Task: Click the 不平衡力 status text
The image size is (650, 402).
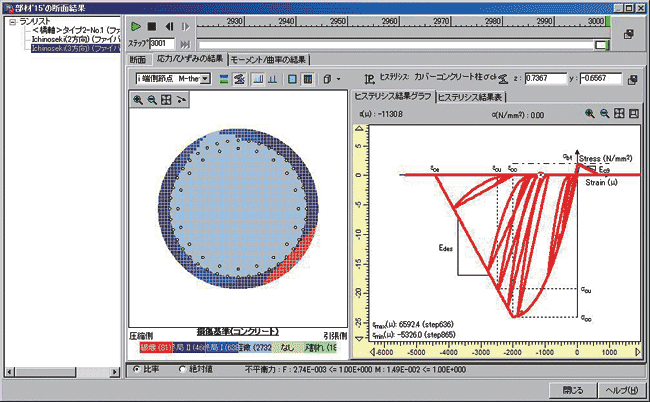Action: point(355,369)
